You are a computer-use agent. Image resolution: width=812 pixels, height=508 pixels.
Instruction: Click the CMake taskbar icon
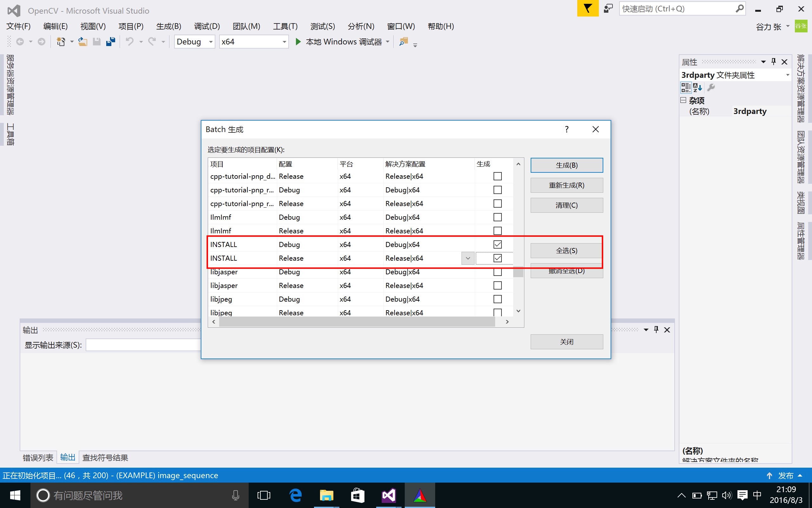[x=420, y=495]
